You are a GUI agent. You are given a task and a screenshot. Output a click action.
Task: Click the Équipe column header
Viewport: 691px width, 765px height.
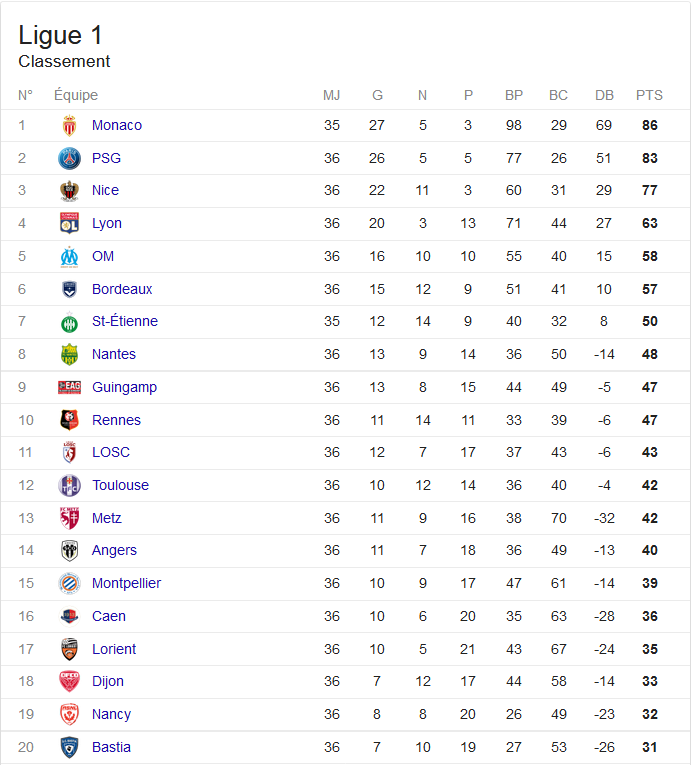pyautogui.click(x=76, y=95)
